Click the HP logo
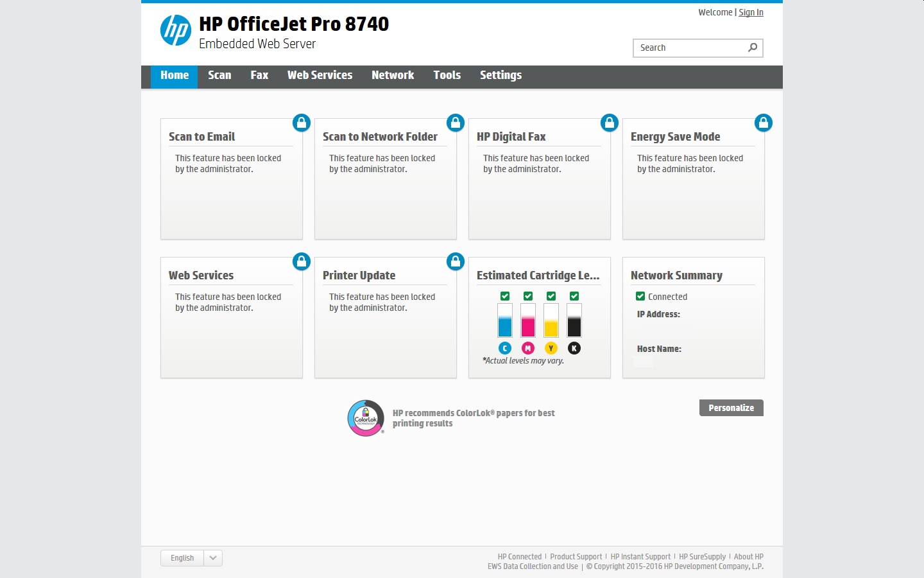This screenshot has height=578, width=924. (175, 30)
